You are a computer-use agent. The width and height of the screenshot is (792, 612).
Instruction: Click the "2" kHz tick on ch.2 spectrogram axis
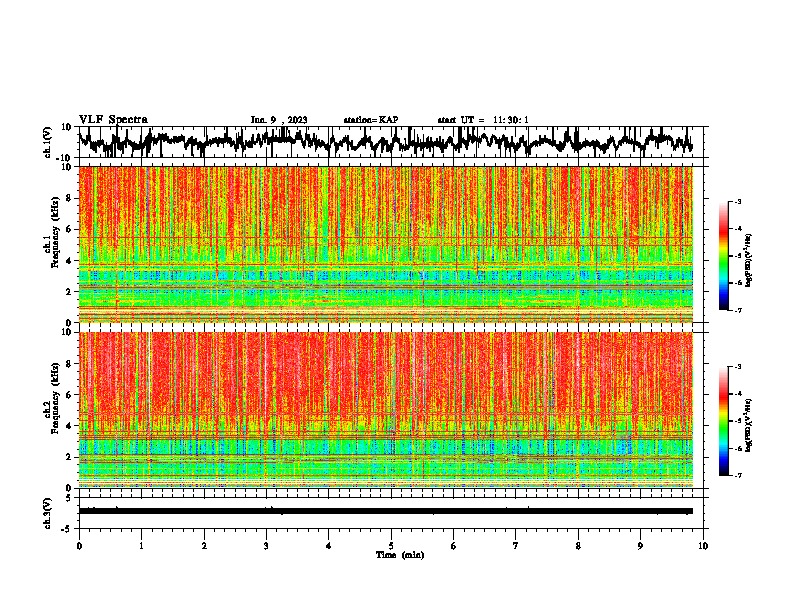(69, 457)
